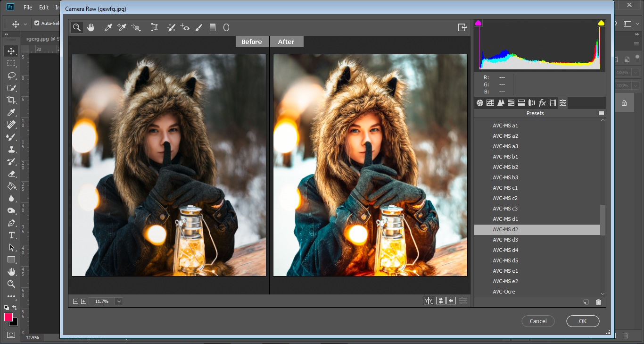Viewport: 644px width, 344px height.
Task: Click the Before preview image
Action: coord(169,165)
